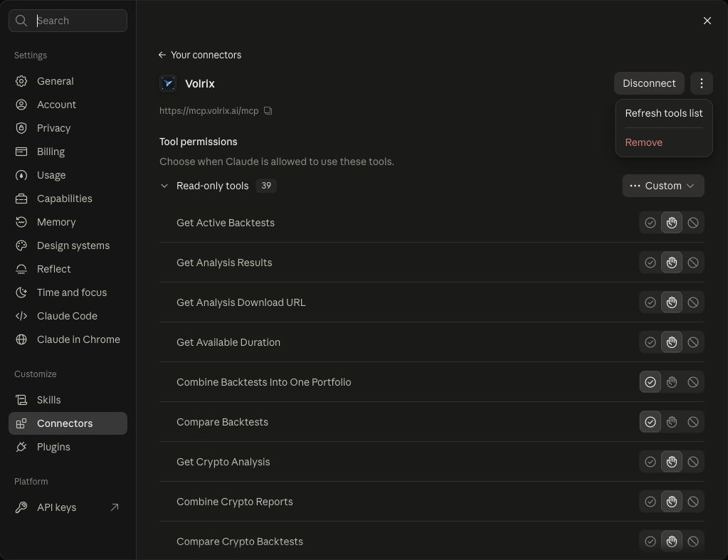Viewport: 728px width, 560px height.
Task: Click the Memory sidebar icon
Action: pyautogui.click(x=21, y=222)
